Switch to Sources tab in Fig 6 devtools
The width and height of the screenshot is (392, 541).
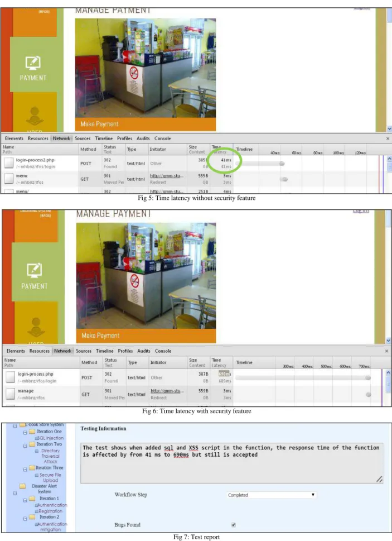tap(84, 351)
